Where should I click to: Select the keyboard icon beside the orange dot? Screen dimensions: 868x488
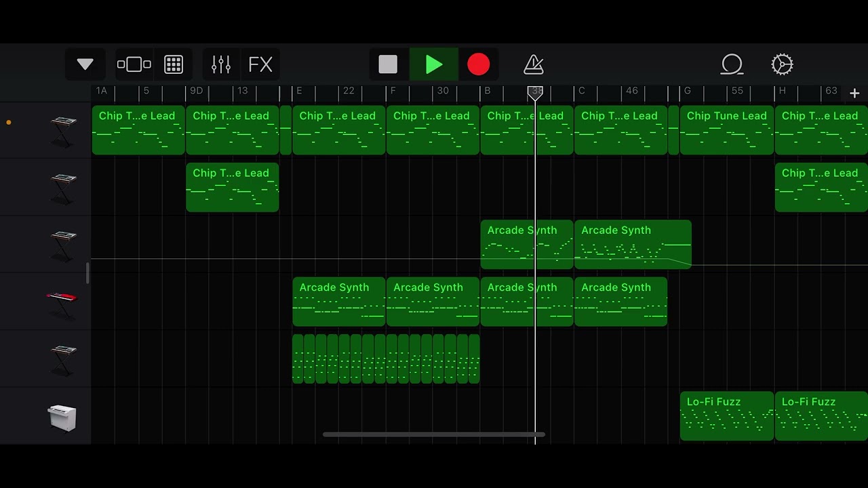62,130
